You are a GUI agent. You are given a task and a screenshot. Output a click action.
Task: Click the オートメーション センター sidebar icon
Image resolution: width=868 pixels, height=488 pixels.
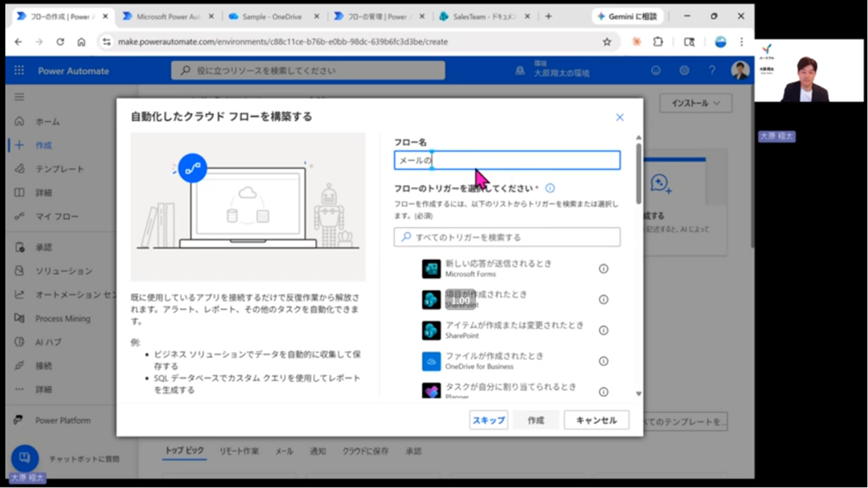pyautogui.click(x=19, y=295)
